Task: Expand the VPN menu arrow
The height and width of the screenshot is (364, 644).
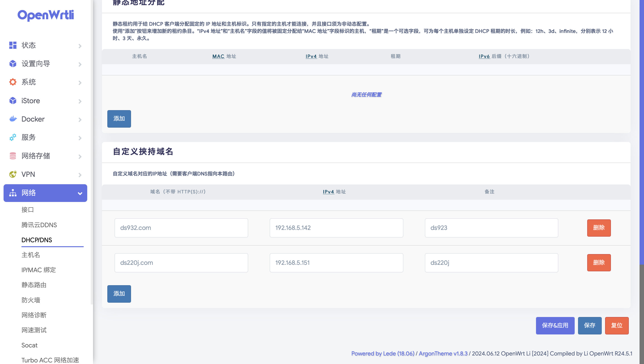Action: (80, 175)
